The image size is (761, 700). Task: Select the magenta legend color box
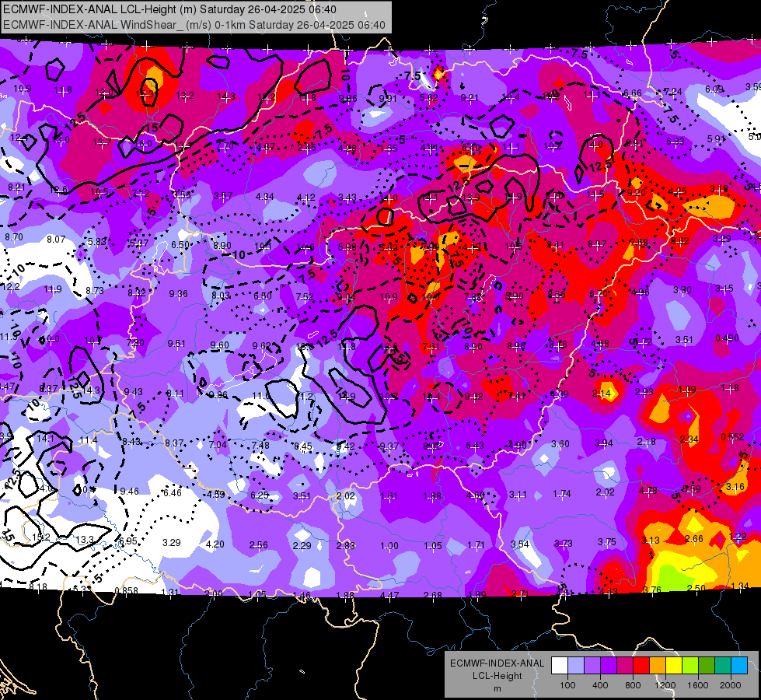pos(625,666)
